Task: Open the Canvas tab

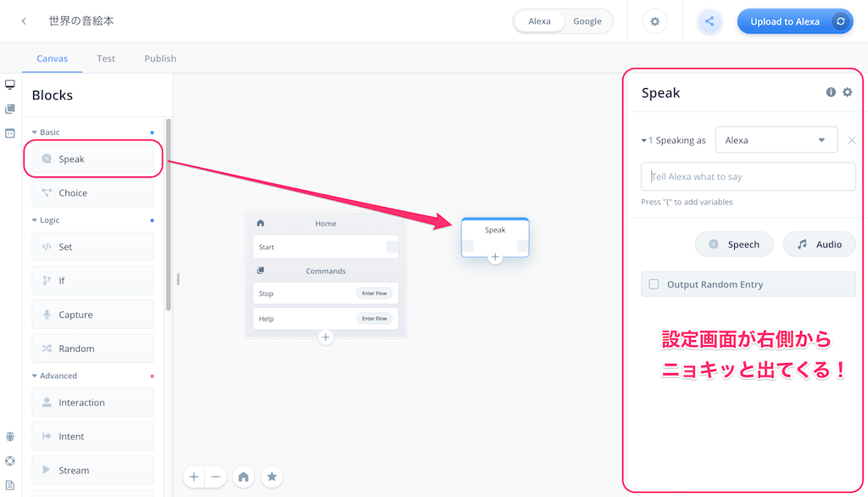Action: [x=52, y=59]
